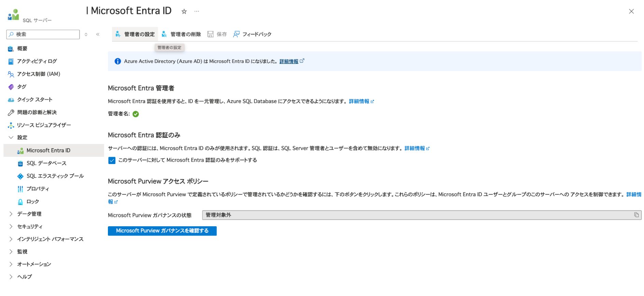Click the 管理者の設定 person icon
Viewport: 644px width, 296px height.
coord(118,34)
